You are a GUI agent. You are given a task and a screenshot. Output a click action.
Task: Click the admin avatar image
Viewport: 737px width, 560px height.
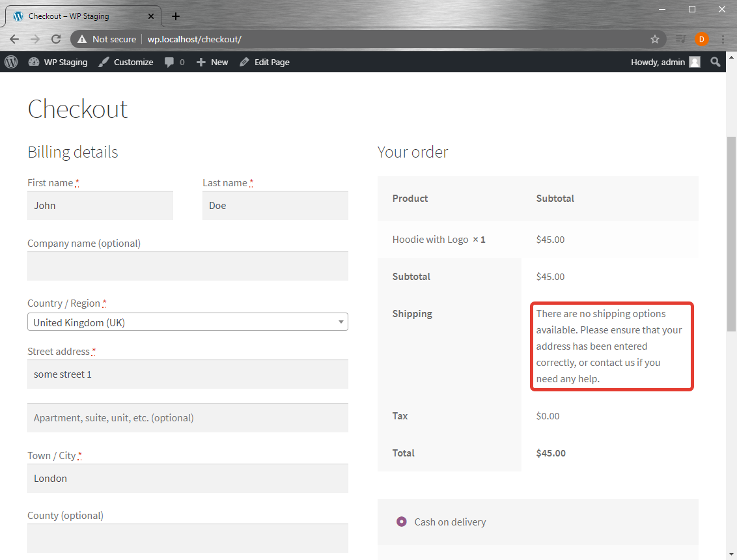coord(695,62)
